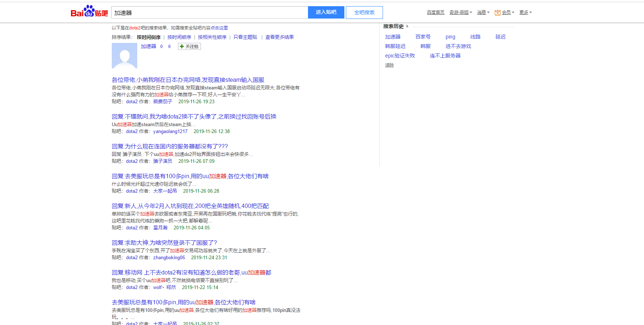Open reply 求助大神,为啥突然登录不了国服
Viewport: 644px width, 325px height.
pyautogui.click(x=164, y=242)
